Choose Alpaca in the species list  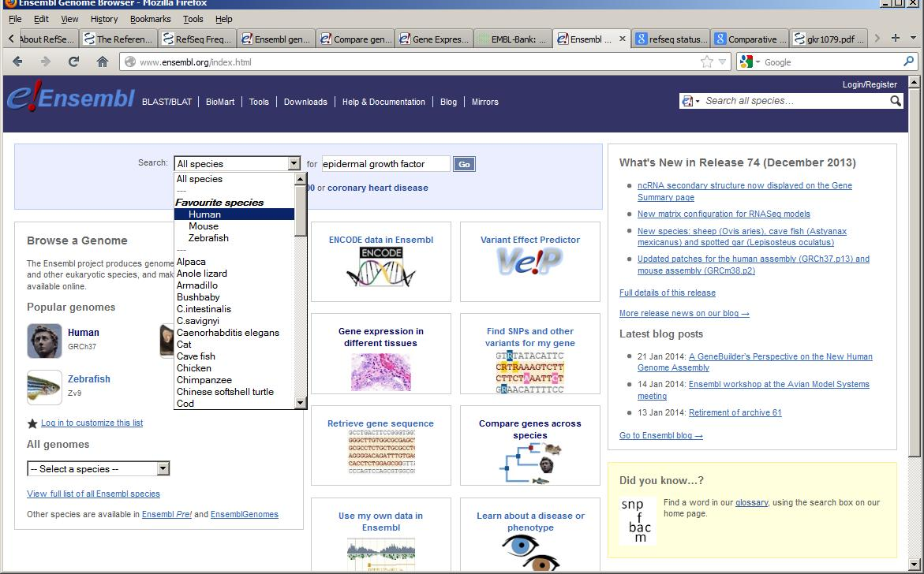pyautogui.click(x=234, y=262)
